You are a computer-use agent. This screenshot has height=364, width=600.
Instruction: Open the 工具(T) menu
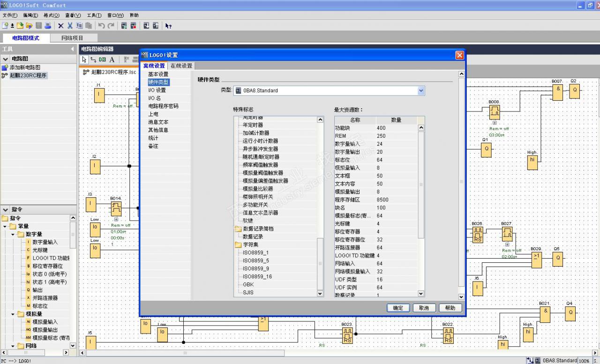coord(94,15)
